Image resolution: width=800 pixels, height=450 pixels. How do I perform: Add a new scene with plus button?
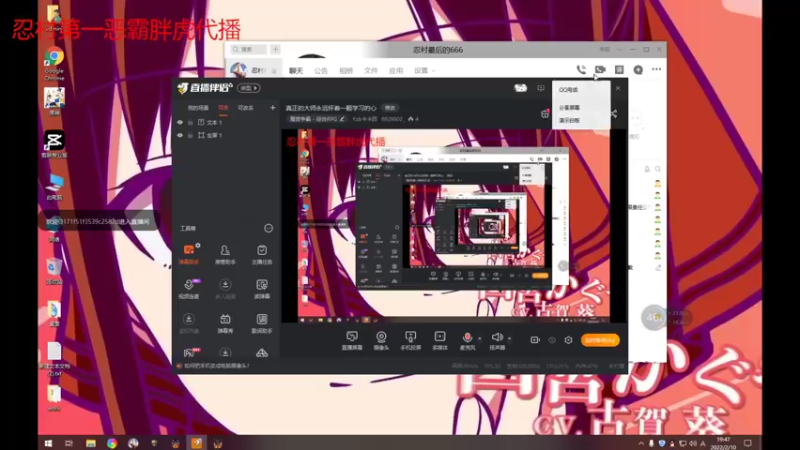click(272, 108)
